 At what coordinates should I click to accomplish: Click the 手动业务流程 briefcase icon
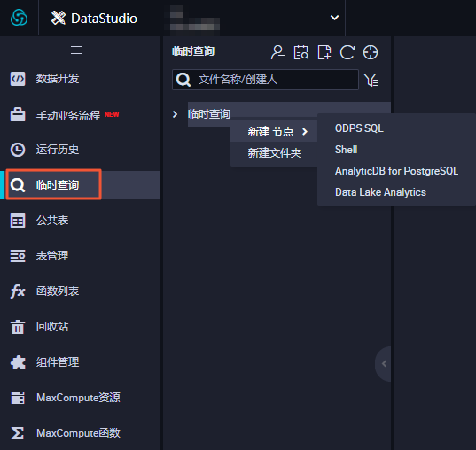click(x=18, y=114)
